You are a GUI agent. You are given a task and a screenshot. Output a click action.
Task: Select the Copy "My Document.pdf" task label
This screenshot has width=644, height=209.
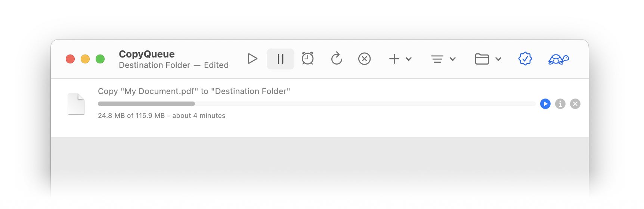click(194, 91)
